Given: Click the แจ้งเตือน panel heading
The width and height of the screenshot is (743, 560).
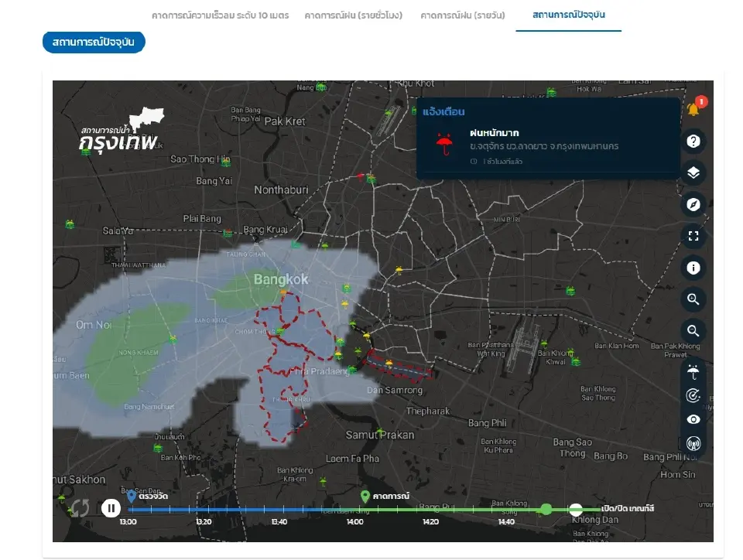Looking at the screenshot, I should [x=443, y=111].
